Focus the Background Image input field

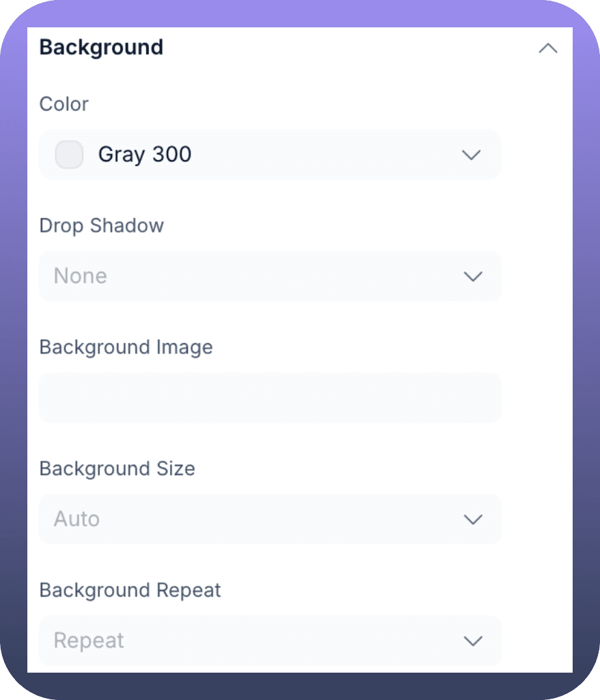coord(270,398)
